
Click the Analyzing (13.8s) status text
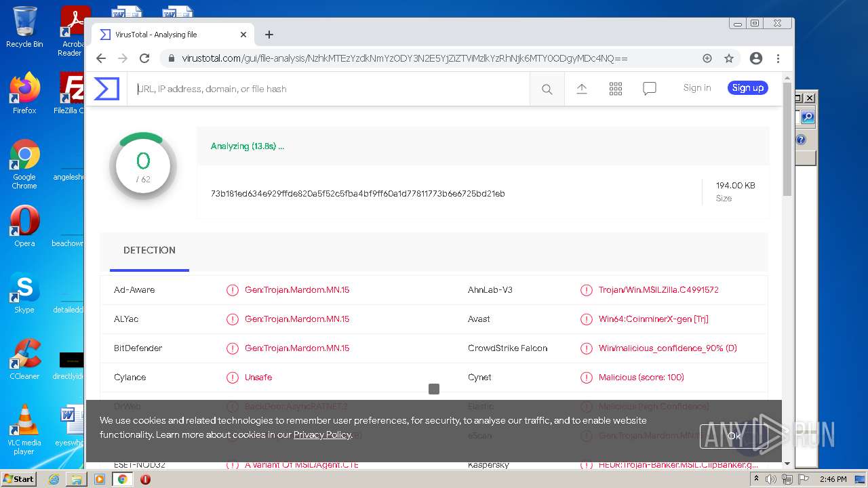click(x=248, y=146)
